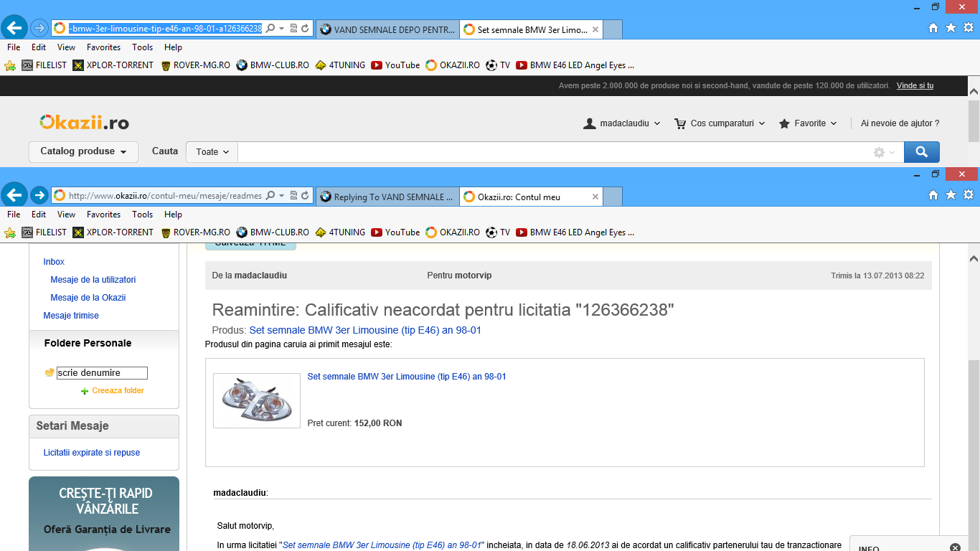The image size is (980, 551).
Task: Click address bar search icon in Contul meu window
Action: (270, 196)
